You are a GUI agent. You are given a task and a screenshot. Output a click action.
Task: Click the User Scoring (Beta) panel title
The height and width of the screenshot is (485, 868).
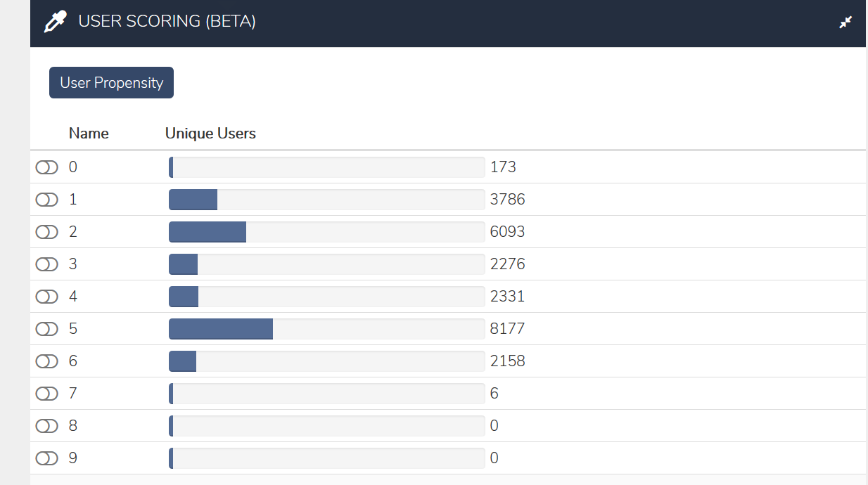167,22
